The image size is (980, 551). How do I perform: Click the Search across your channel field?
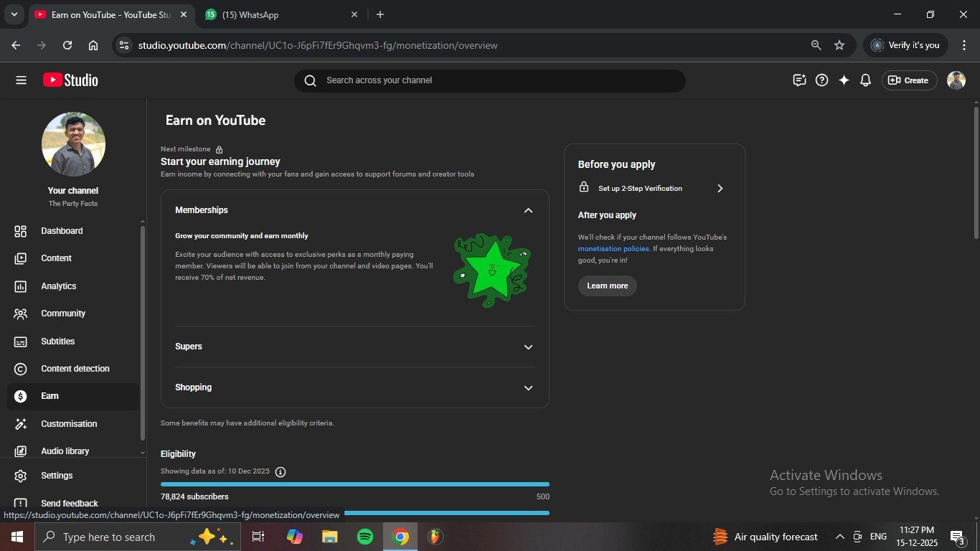click(x=489, y=80)
